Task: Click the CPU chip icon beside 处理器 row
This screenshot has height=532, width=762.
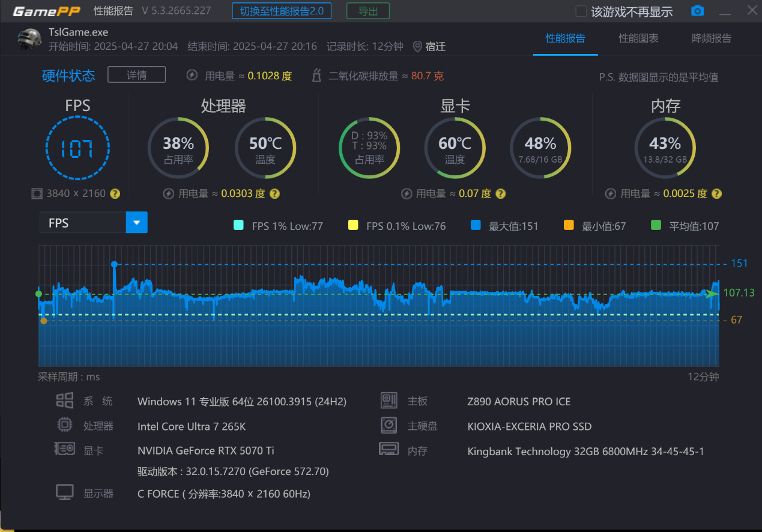Action: coord(64,425)
